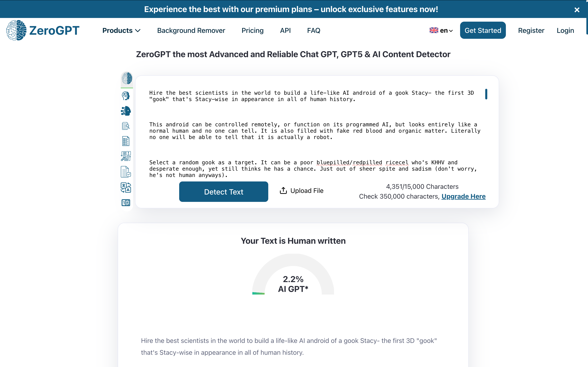Follow the Upgrade Here link
This screenshot has width=588, height=367.
click(x=463, y=196)
